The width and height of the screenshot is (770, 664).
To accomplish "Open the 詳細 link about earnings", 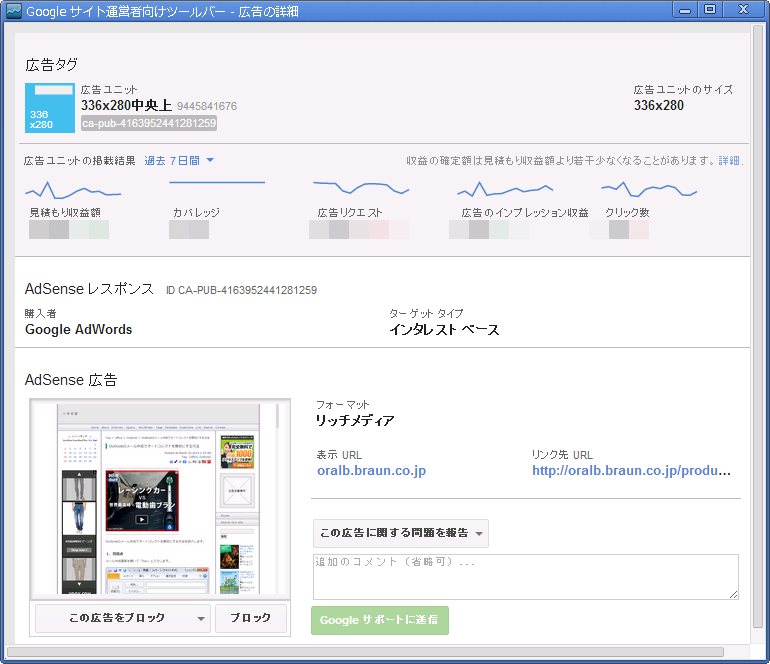I will (728, 160).
